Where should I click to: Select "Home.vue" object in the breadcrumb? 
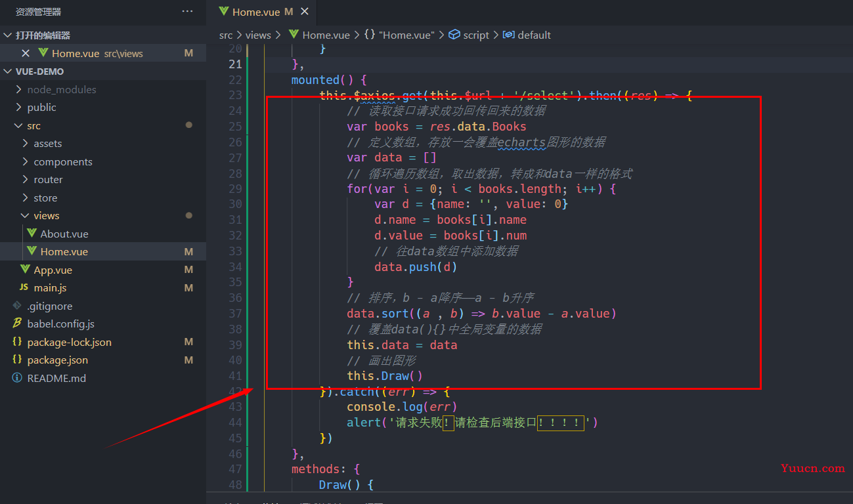pos(406,35)
